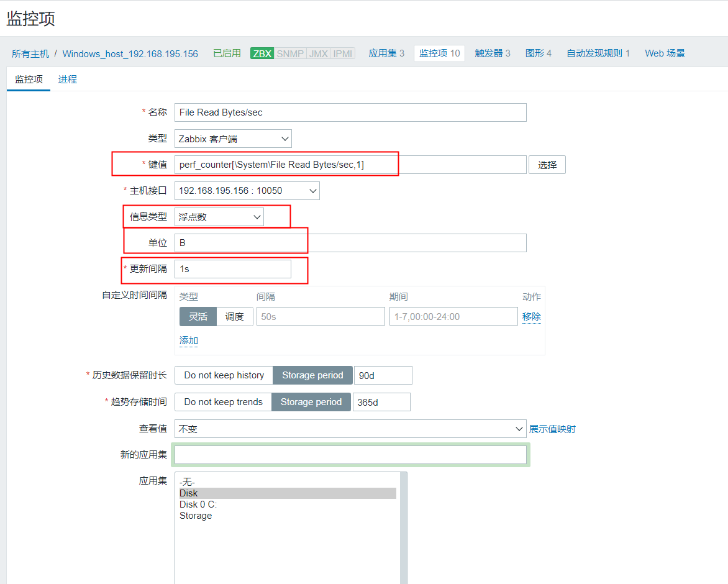Viewport: 728px width, 584px height.
Task: Click the green ZBX availability icon
Action: tap(261, 53)
